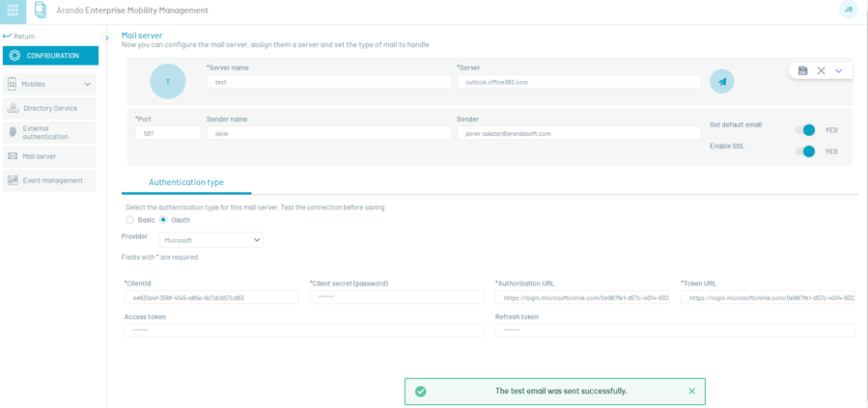Open the app grid menu icon

[14, 10]
